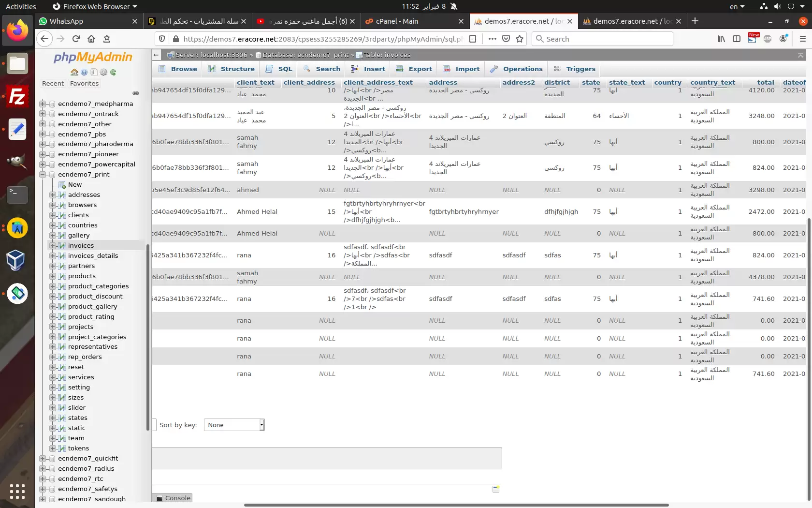Toggle Firefox reader view icon

click(473, 39)
